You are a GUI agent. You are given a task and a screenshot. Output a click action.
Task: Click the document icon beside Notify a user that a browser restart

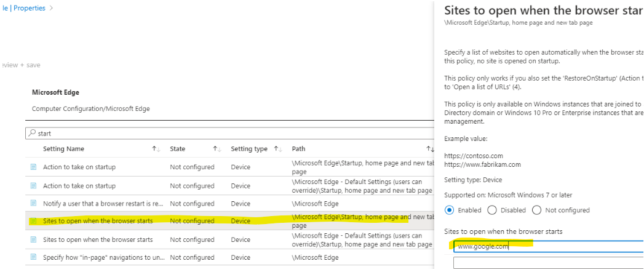33,203
